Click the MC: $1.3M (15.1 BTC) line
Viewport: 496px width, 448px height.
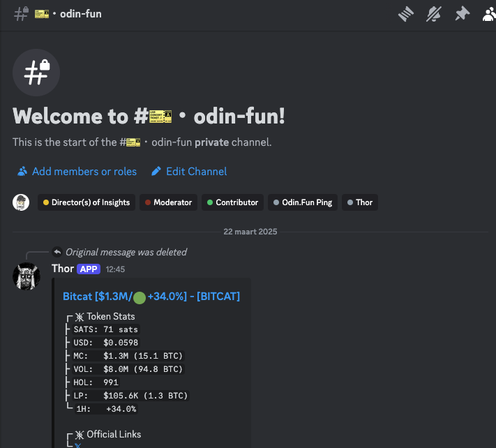[128, 356]
